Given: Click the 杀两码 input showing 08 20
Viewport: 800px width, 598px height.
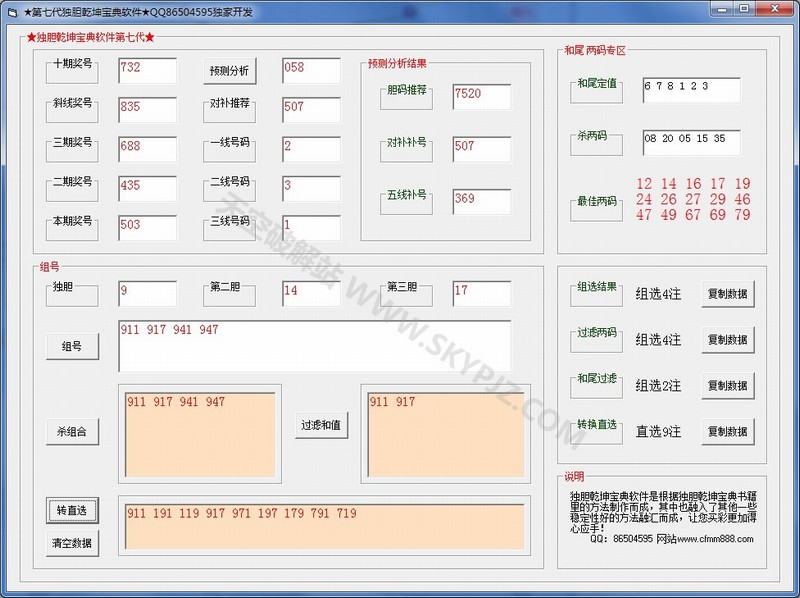Looking at the screenshot, I should tap(693, 141).
